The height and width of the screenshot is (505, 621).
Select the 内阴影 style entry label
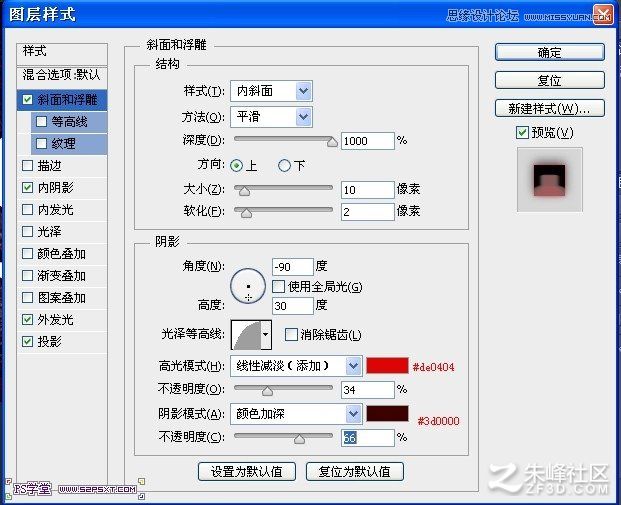pos(55,187)
